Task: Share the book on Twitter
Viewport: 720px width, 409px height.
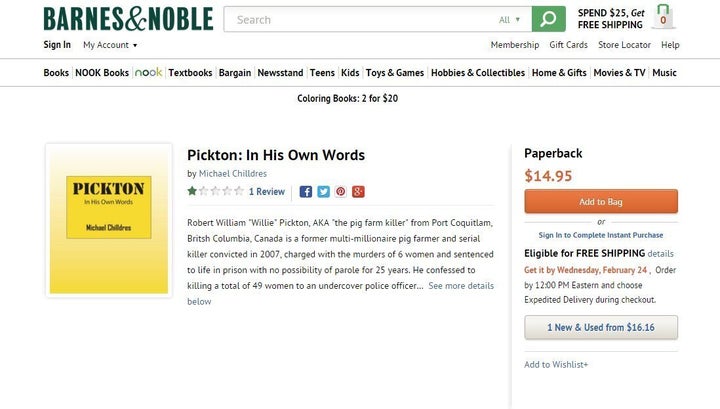Action: (x=323, y=192)
